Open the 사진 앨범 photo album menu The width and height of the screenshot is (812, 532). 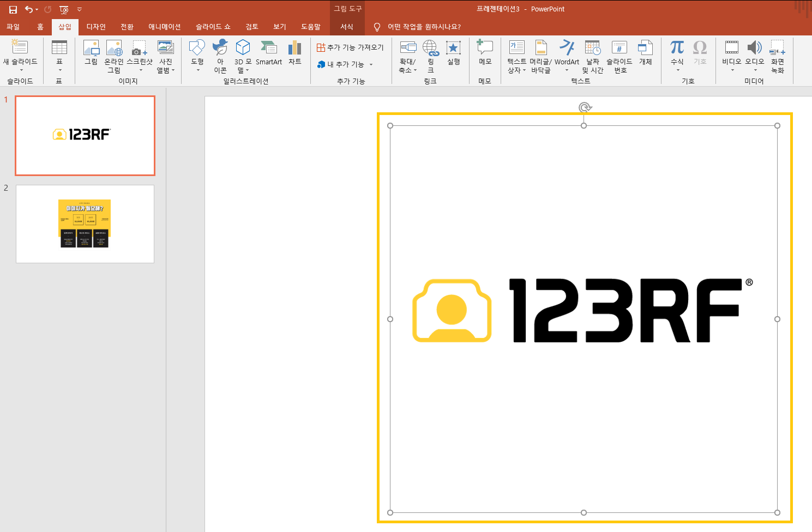coord(166,56)
